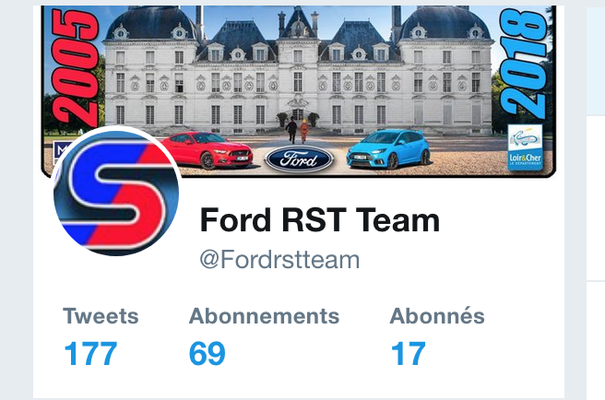Open the Abonnements label
Viewport: 605px width, 400px height.
click(264, 316)
